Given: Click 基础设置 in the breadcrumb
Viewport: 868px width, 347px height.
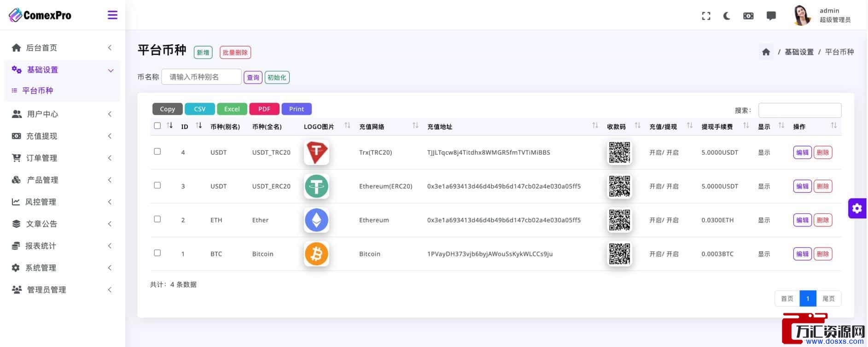Looking at the screenshot, I should 799,52.
